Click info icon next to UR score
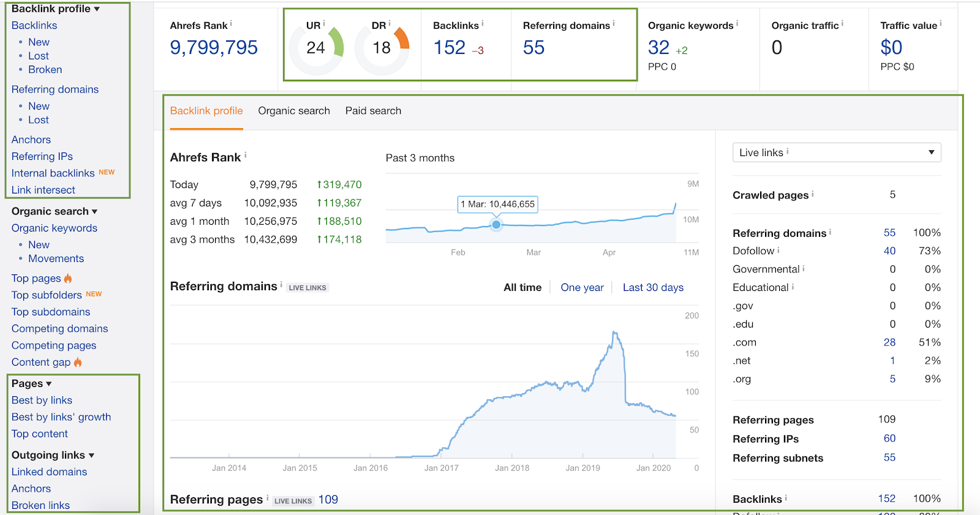Viewport: 980px width, 515px height. pyautogui.click(x=324, y=24)
